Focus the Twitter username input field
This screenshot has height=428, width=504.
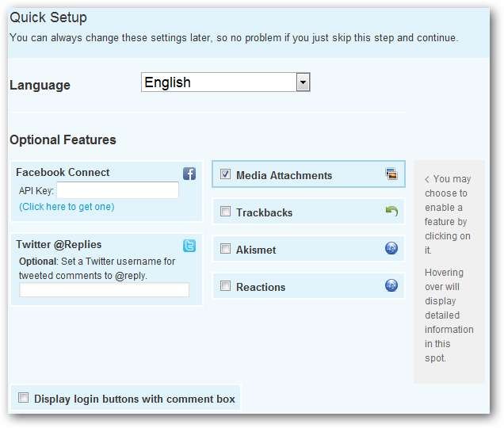[105, 290]
